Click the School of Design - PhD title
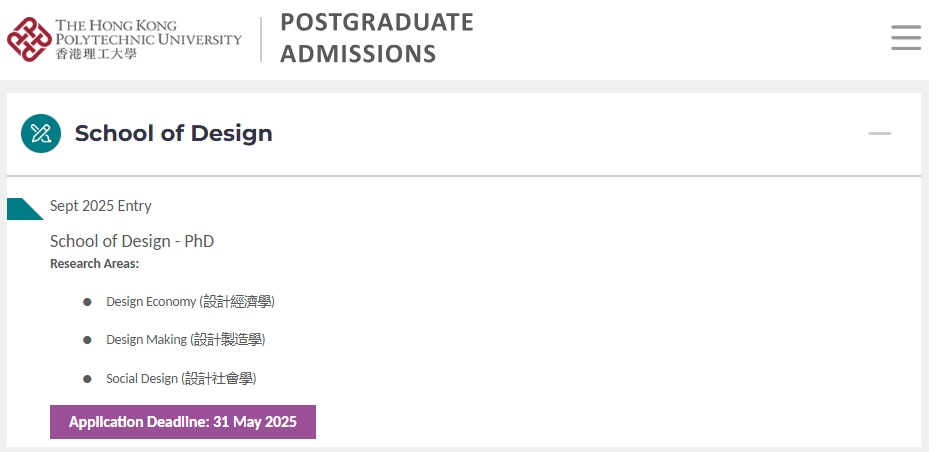Image resolution: width=929 pixels, height=452 pixels. pyautogui.click(x=132, y=241)
